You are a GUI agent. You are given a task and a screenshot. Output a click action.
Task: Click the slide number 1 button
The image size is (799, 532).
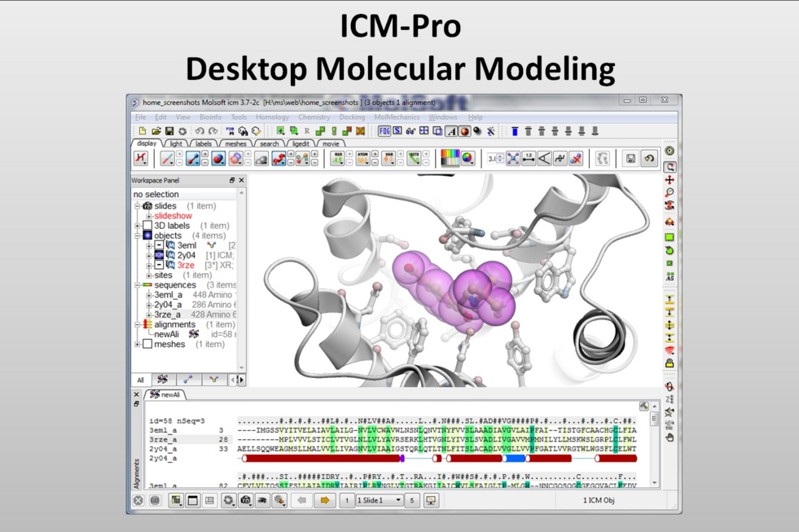[347, 500]
